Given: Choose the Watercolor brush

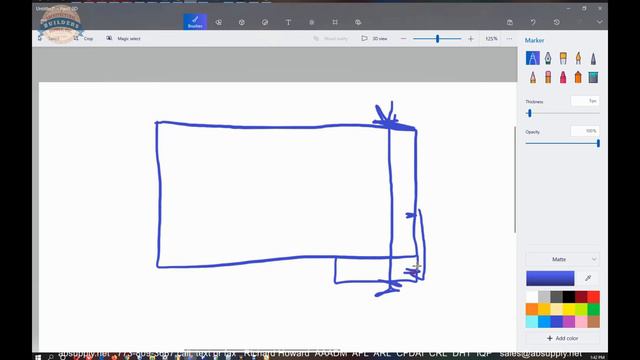Looking at the screenshot, I should [x=578, y=58].
